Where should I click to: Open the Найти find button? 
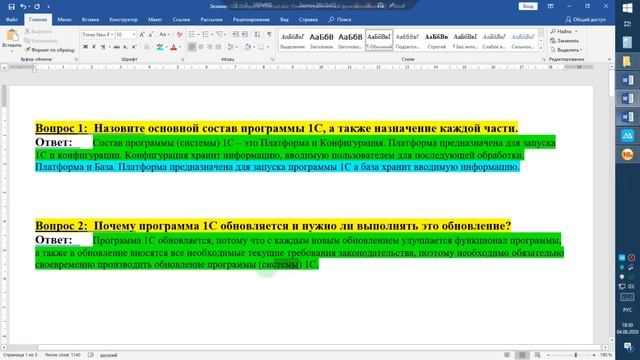(564, 31)
